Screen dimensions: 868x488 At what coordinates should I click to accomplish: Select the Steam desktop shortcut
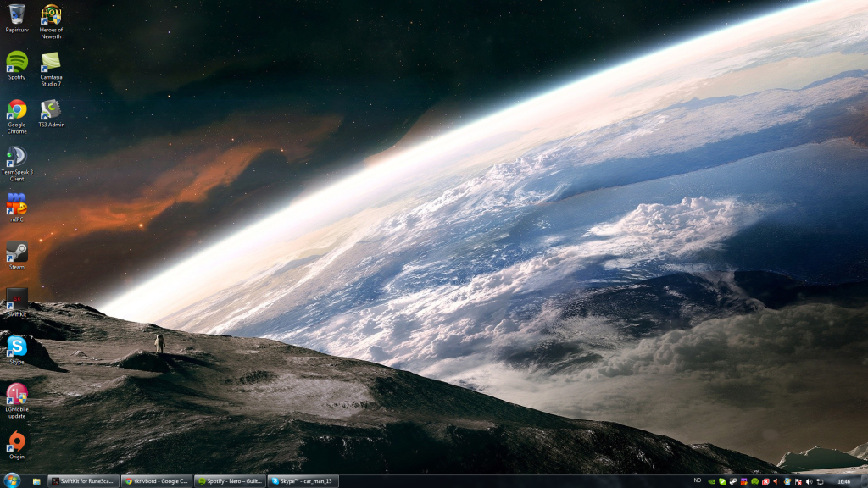(16, 252)
